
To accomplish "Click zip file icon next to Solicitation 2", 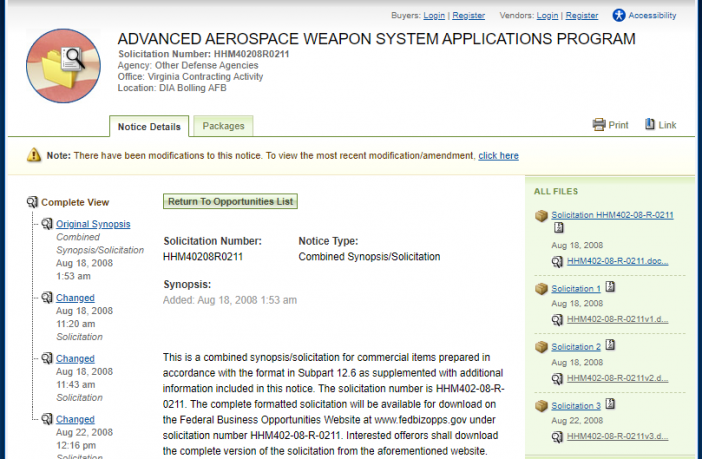I will (x=610, y=345).
